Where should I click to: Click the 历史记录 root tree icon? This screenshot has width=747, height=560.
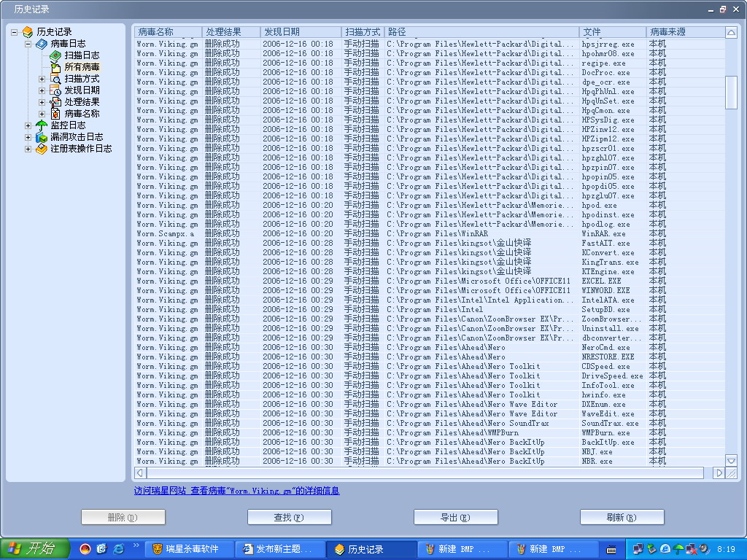28,32
